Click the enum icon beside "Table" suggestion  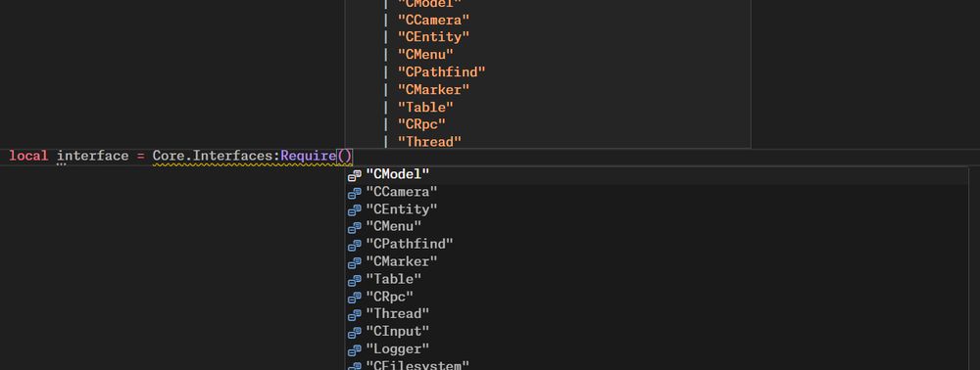pyautogui.click(x=355, y=280)
